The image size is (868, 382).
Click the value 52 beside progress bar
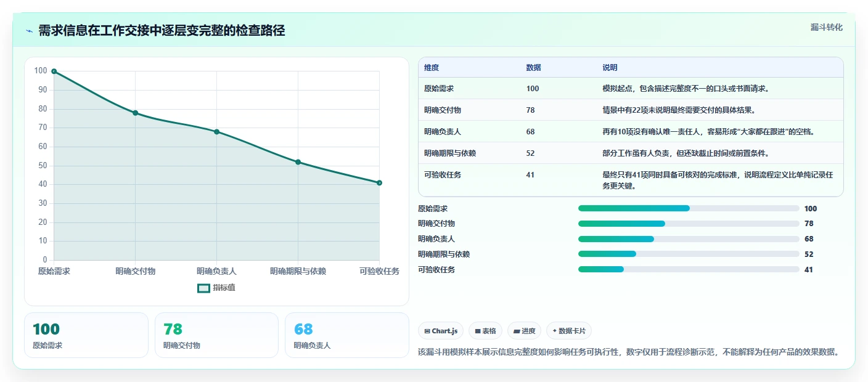click(x=809, y=254)
